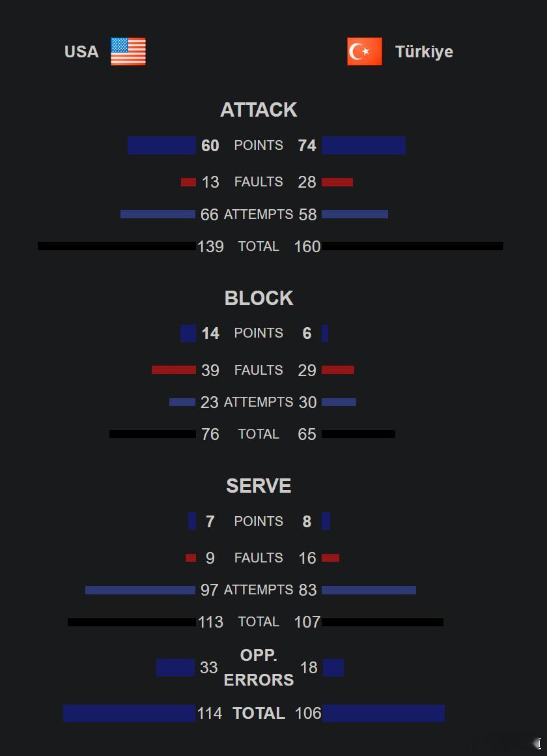This screenshot has width=547, height=756.
Task: Click Türkiye final total bar showing 106
Action: [383, 713]
